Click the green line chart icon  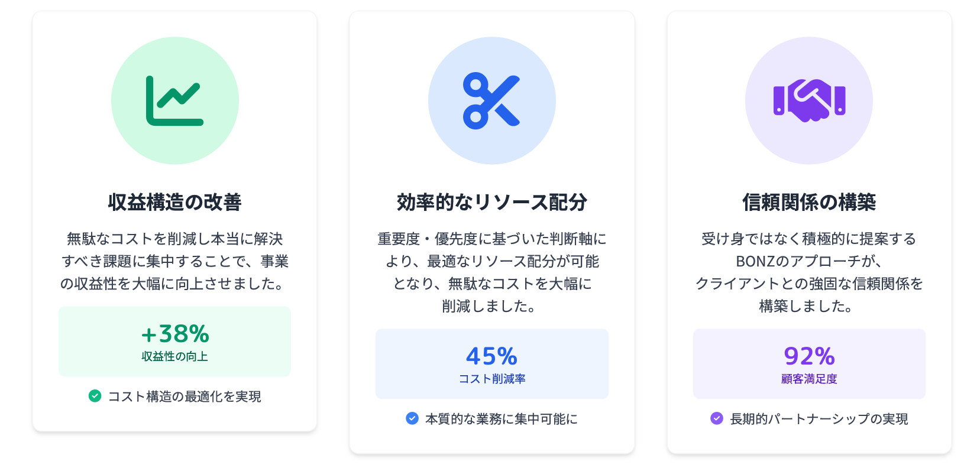point(174,101)
